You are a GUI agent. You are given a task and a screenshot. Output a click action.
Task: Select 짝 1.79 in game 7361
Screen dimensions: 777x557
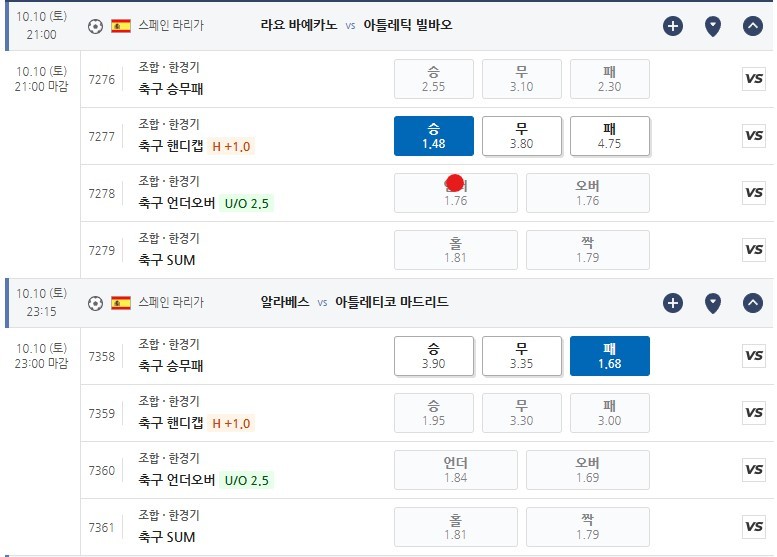(588, 527)
